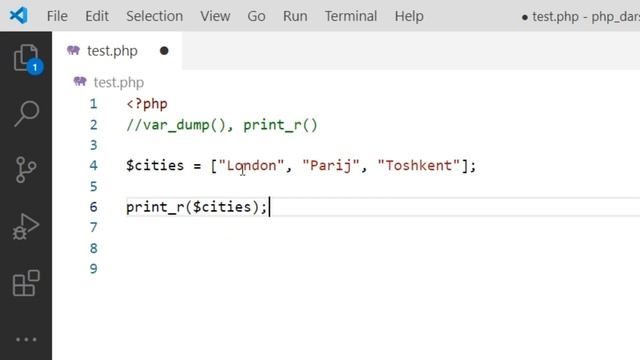Viewport: 640px width, 360px height.
Task: Click the PHP elephant icon in the breadcrumb
Action: pos(80,81)
